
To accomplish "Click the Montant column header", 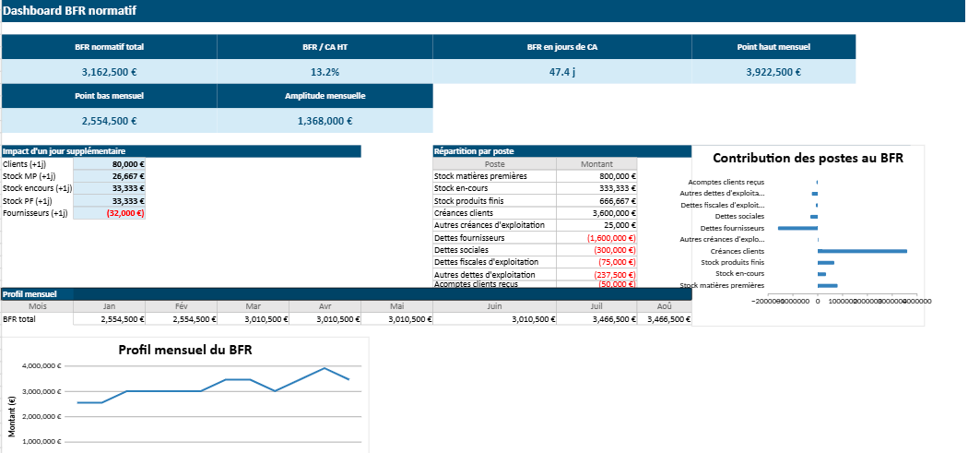I will [596, 164].
